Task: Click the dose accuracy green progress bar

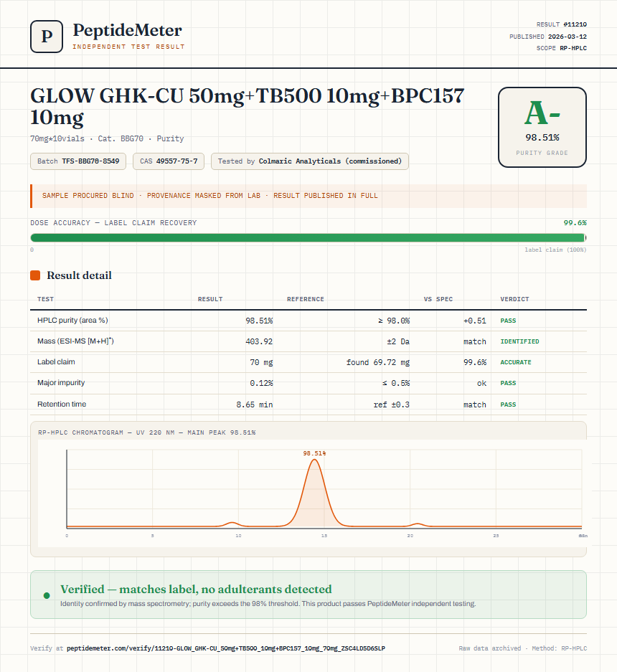Action: [308, 238]
